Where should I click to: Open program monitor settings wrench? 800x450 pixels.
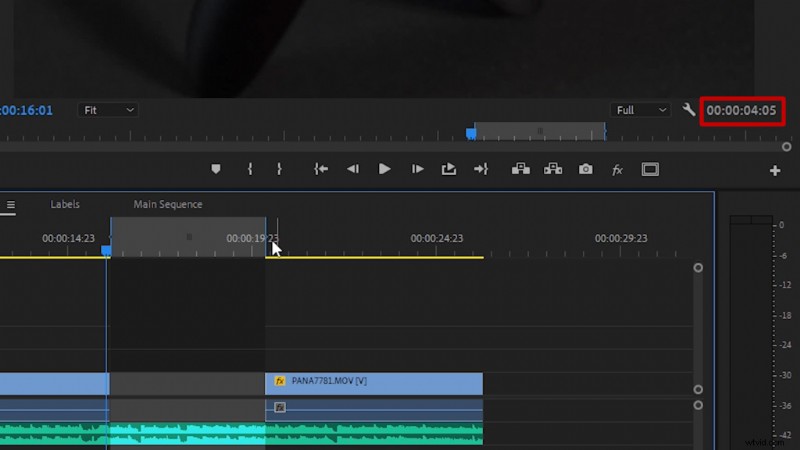(x=689, y=109)
